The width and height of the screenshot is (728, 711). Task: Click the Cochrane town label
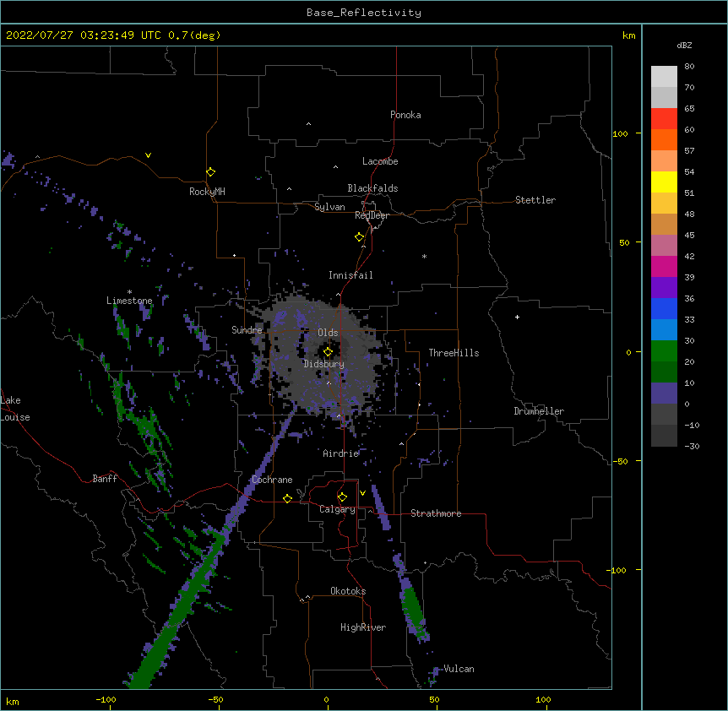[272, 480]
